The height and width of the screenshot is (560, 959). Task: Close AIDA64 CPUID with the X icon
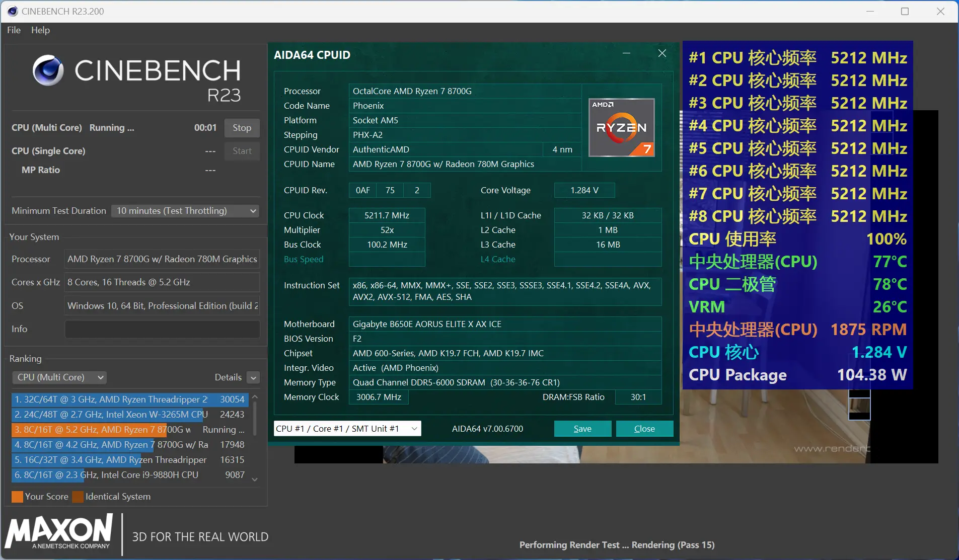coord(662,53)
